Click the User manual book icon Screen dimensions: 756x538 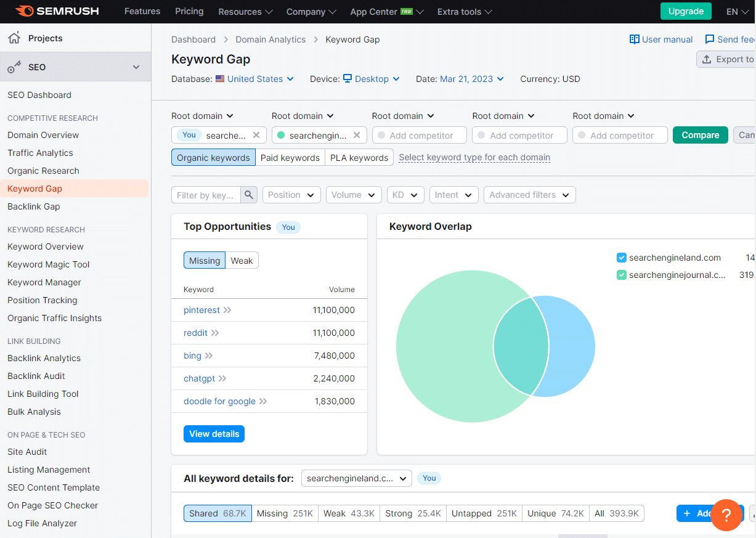pos(634,39)
